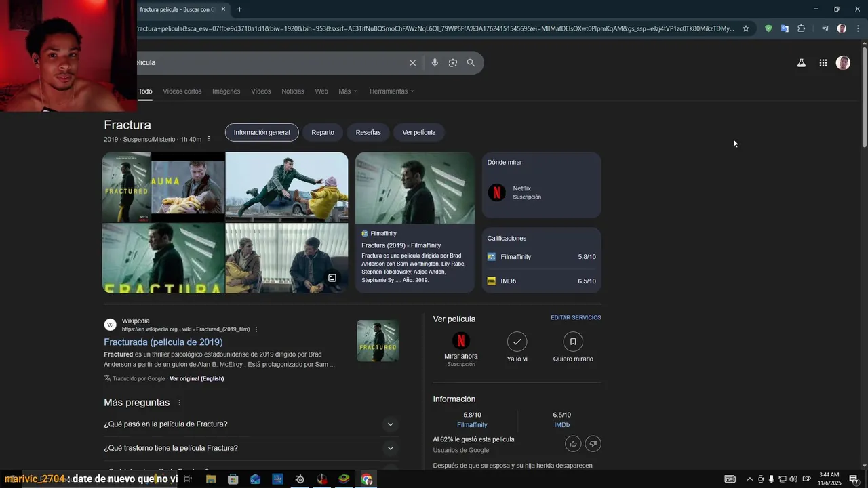This screenshot has width=868, height=488.
Task: Open the notification center icon
Action: click(x=853, y=479)
